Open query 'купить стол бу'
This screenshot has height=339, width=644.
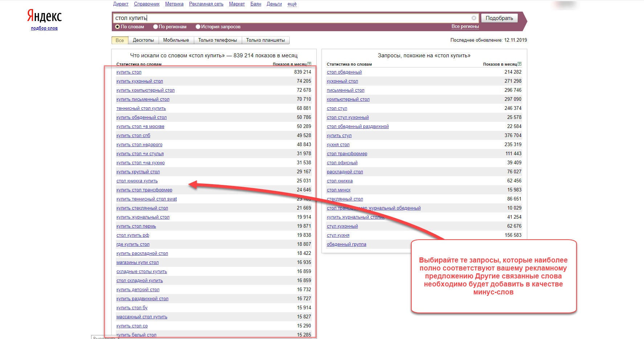point(132,308)
